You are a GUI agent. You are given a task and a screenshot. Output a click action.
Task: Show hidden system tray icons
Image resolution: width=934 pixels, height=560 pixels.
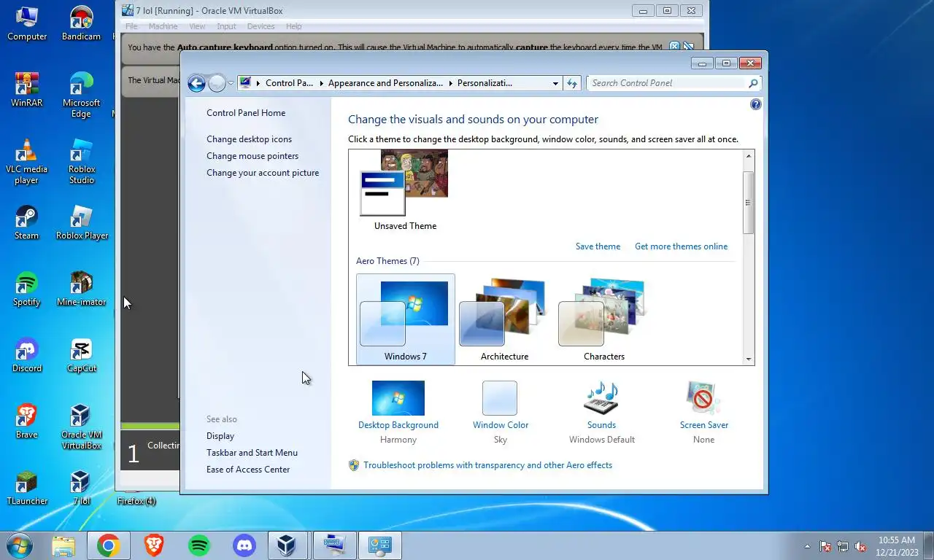point(807,546)
